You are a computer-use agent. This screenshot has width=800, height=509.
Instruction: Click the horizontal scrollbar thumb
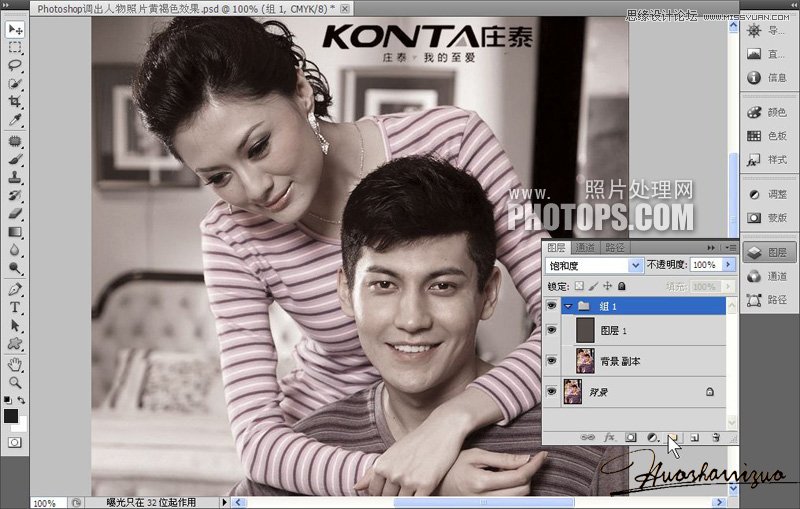pos(484,503)
